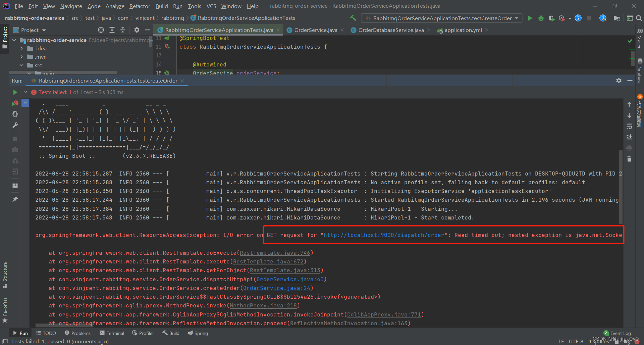Click UTF-8 encoding in status bar
The height and width of the screenshot is (345, 644).
click(x=576, y=341)
